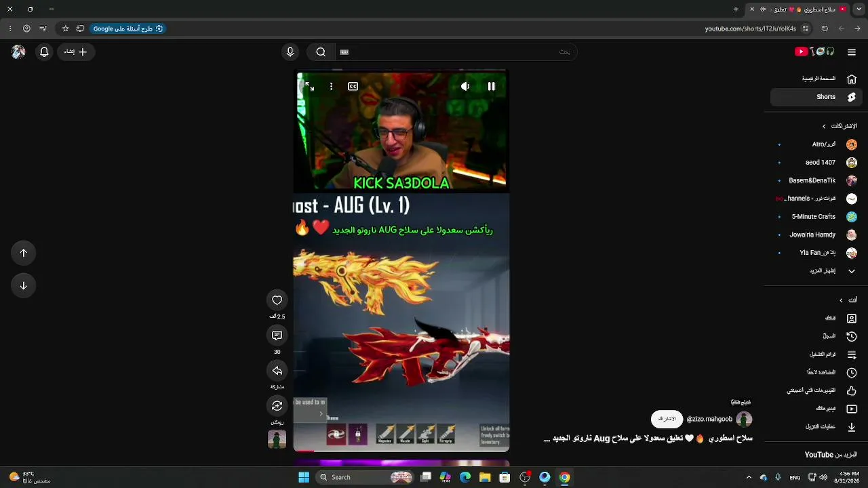Viewport: 868px width, 488px height.
Task: Open watch History in the sidebar
Action: (815, 336)
